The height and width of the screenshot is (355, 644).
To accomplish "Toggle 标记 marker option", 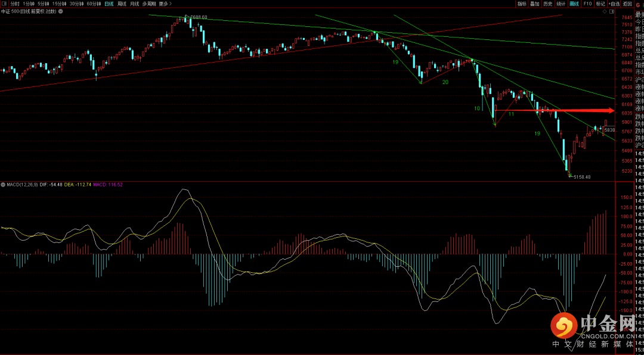I will tap(600, 4).
